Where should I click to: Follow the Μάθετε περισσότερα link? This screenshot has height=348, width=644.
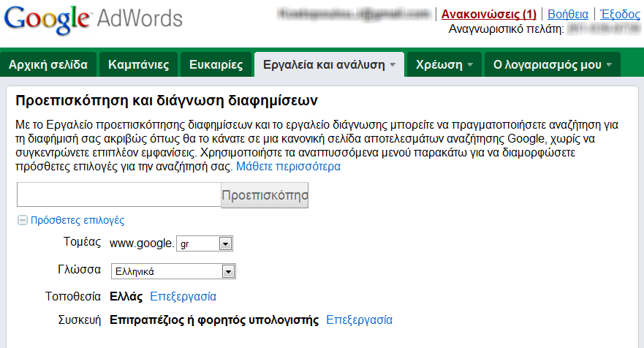point(288,167)
